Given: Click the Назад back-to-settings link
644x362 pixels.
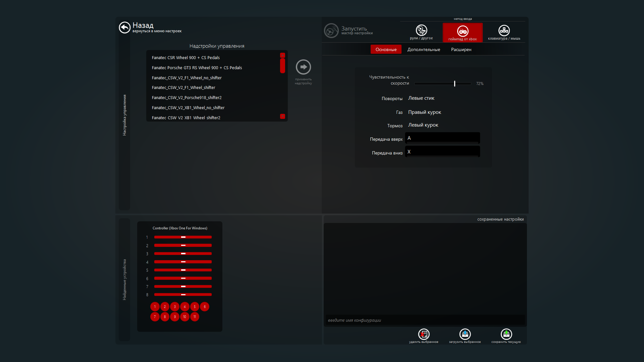Looking at the screenshot, I should click(157, 28).
